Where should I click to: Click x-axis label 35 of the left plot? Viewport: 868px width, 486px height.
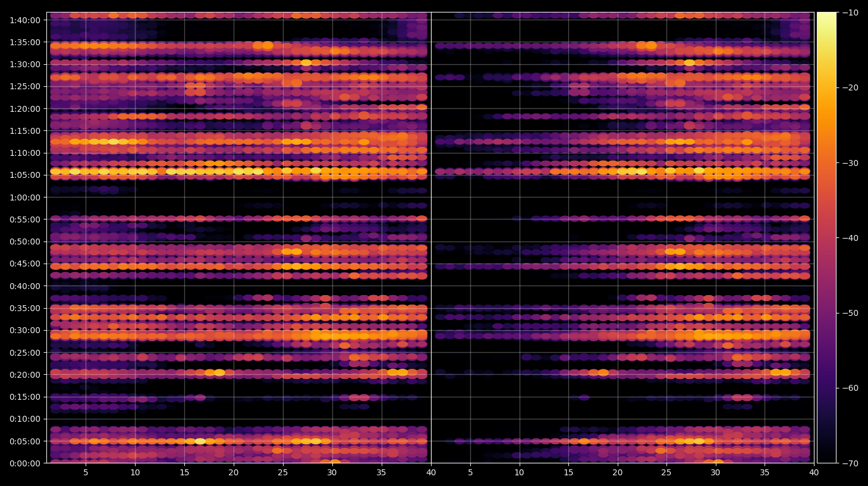coord(381,473)
